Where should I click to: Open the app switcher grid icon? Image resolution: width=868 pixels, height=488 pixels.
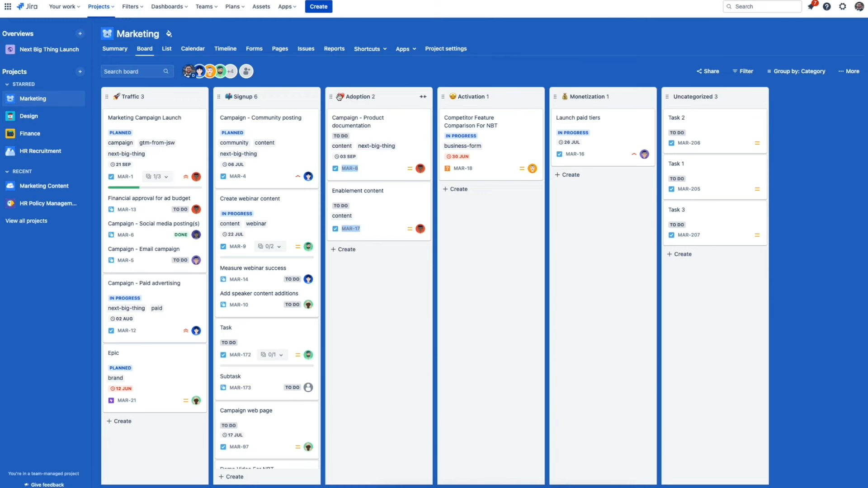8,6
